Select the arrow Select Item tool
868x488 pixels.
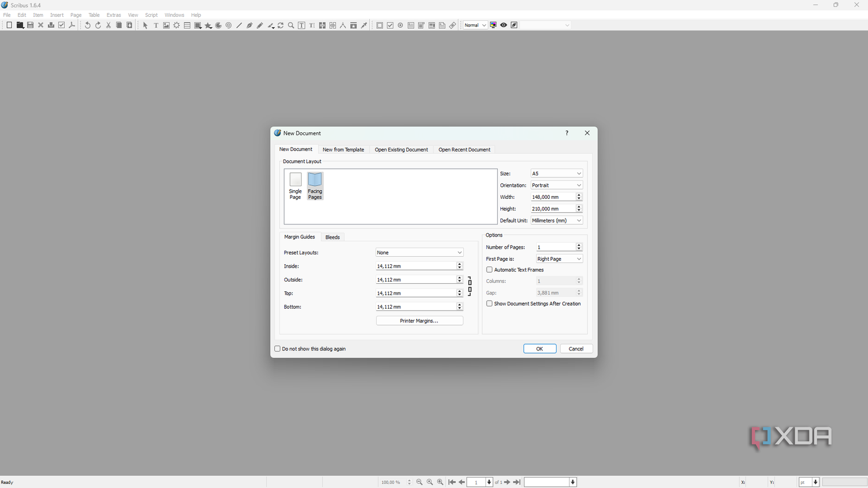click(x=145, y=25)
